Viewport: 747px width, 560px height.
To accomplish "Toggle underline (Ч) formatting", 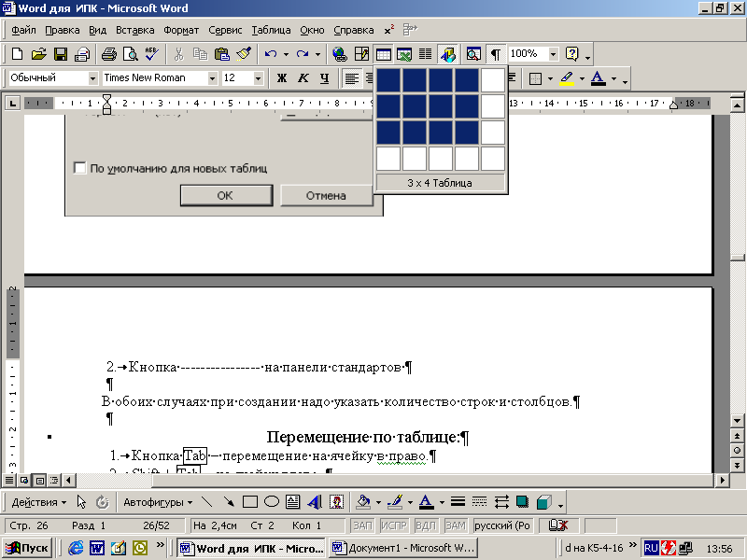I will (324, 78).
